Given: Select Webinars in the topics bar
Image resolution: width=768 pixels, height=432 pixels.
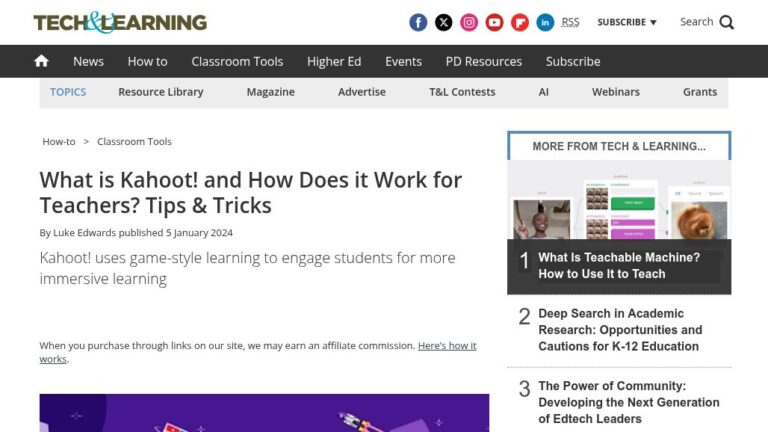Looking at the screenshot, I should click(x=616, y=92).
